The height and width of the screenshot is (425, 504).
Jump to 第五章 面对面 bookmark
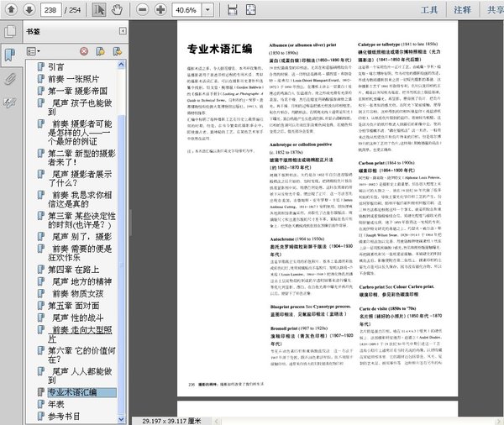click(73, 306)
